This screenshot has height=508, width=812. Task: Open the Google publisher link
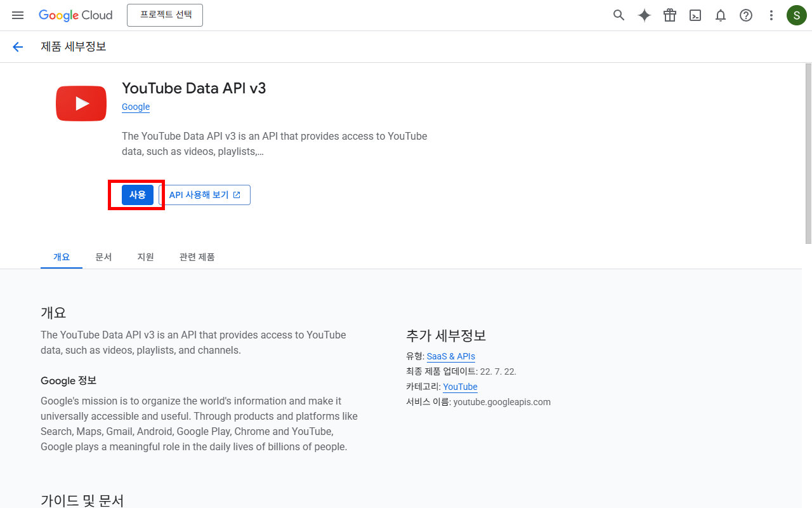click(136, 107)
